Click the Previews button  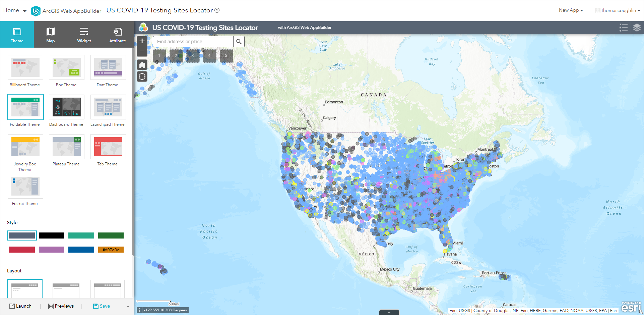coord(61,306)
